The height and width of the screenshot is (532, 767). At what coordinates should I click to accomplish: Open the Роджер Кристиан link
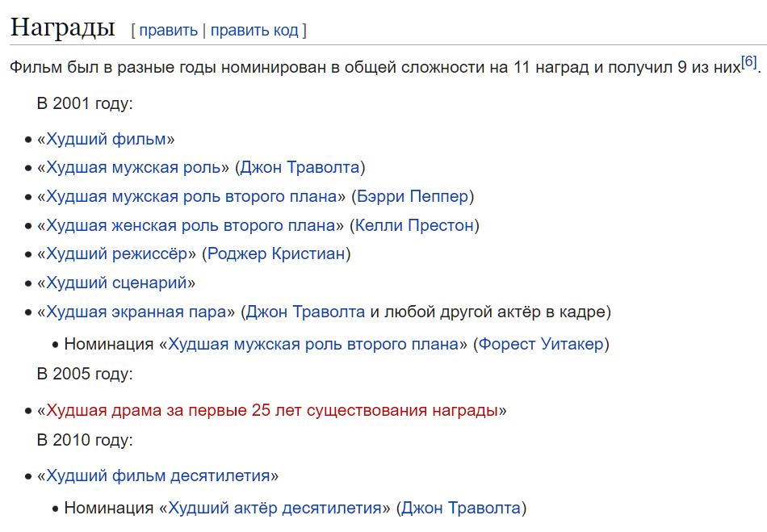click(x=276, y=253)
